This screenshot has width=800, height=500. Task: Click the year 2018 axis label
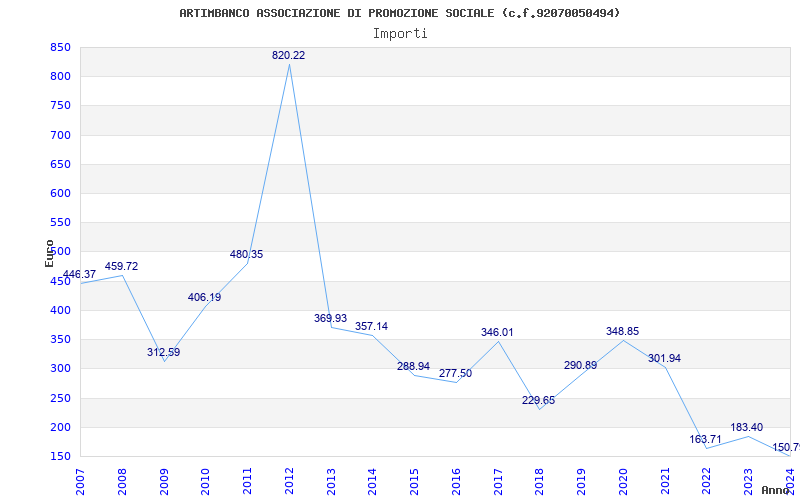coord(540,482)
